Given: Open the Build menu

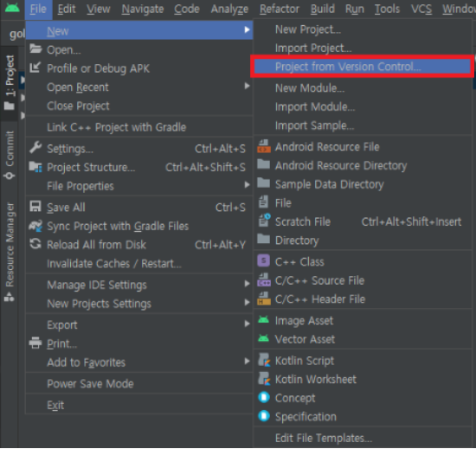Looking at the screenshot, I should (x=323, y=10).
